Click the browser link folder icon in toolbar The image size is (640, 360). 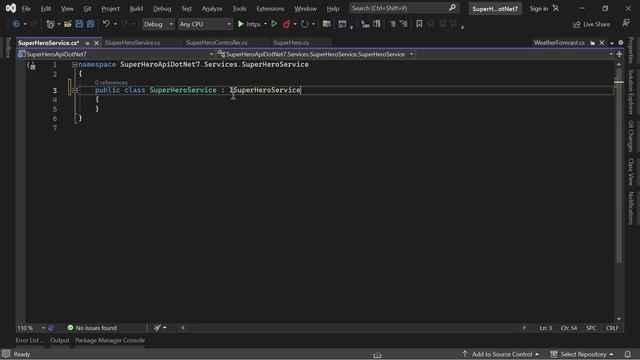(x=327, y=24)
